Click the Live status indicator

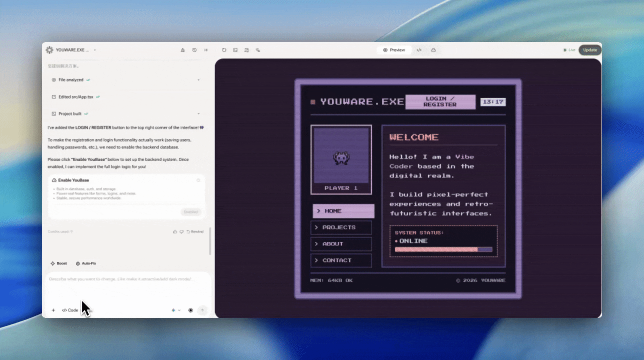coord(569,50)
